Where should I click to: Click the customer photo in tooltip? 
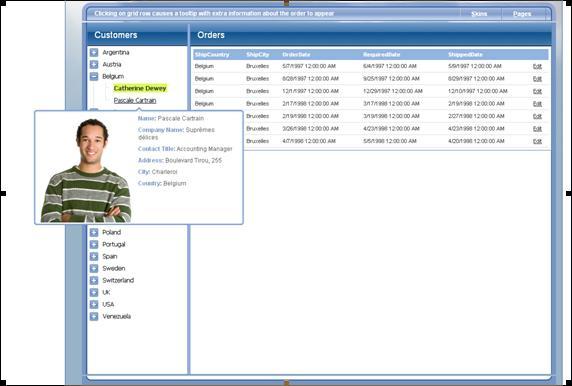pyautogui.click(x=86, y=170)
